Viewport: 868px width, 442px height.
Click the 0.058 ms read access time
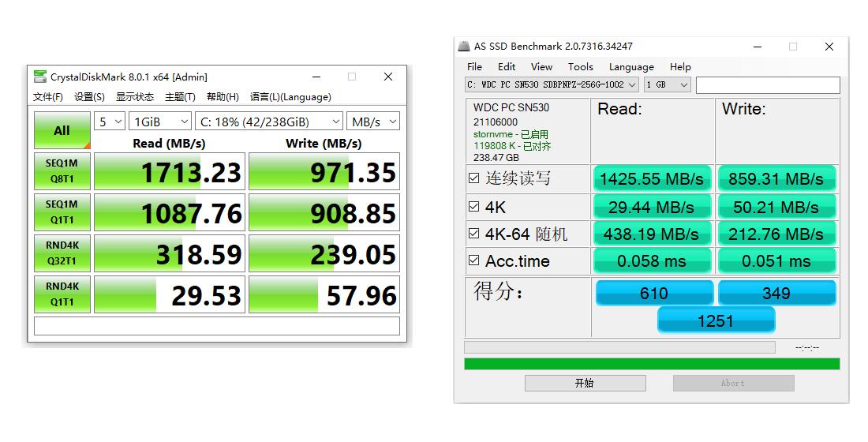[x=652, y=261]
